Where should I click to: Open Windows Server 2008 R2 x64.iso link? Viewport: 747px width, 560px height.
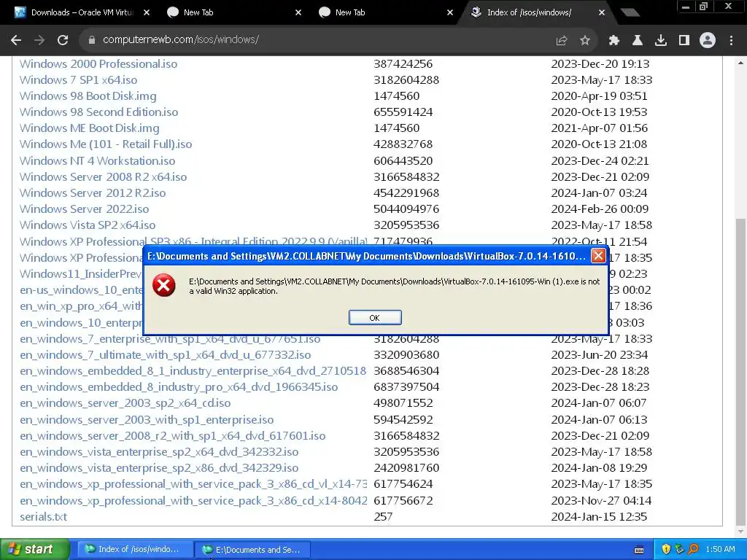pos(103,177)
